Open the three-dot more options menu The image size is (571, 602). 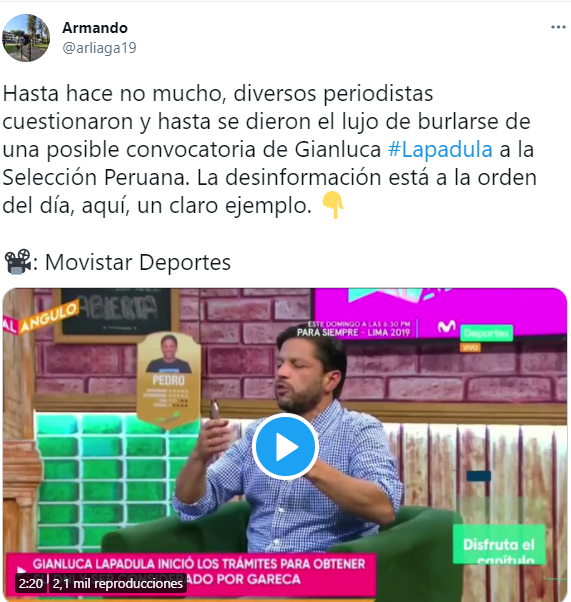coord(558,27)
